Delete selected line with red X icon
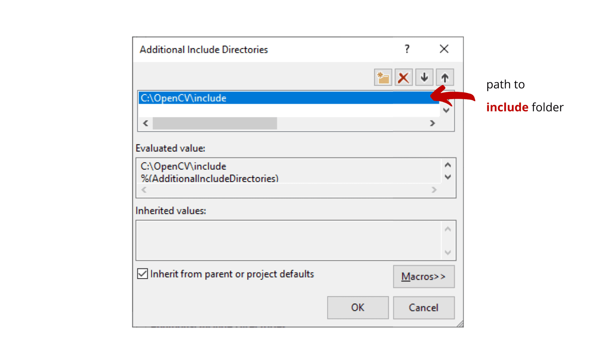Viewport: 596px width, 364px height. tap(403, 77)
